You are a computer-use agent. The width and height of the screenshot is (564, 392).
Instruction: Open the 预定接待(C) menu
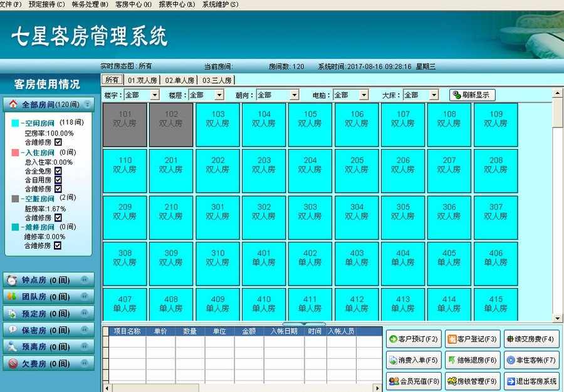click(47, 4)
